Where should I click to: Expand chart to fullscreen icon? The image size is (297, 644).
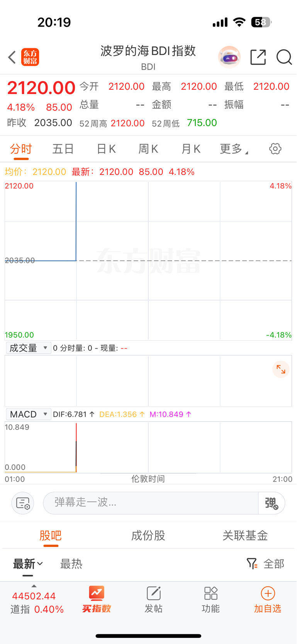[x=281, y=370]
